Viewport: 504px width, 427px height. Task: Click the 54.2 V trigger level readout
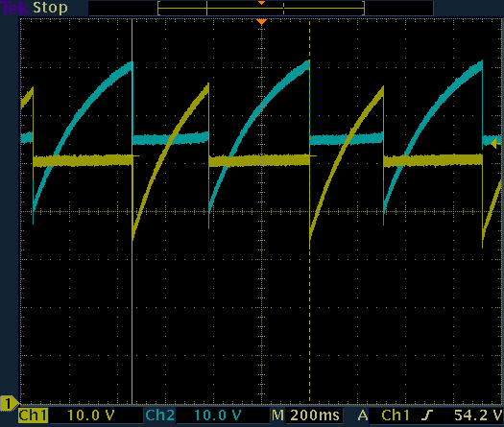(x=478, y=415)
